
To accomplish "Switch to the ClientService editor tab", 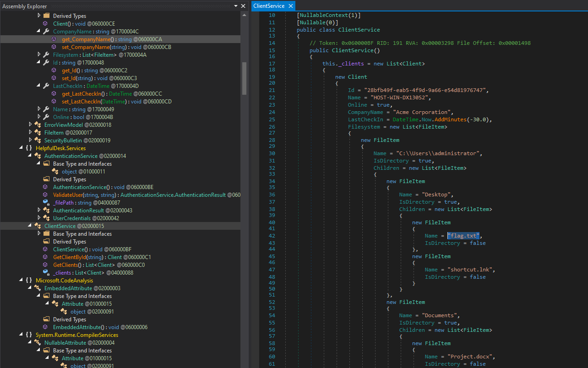I will (268, 6).
